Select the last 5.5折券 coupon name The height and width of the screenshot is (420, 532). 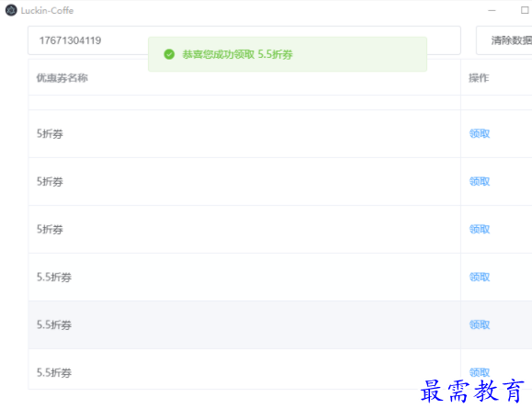54,373
